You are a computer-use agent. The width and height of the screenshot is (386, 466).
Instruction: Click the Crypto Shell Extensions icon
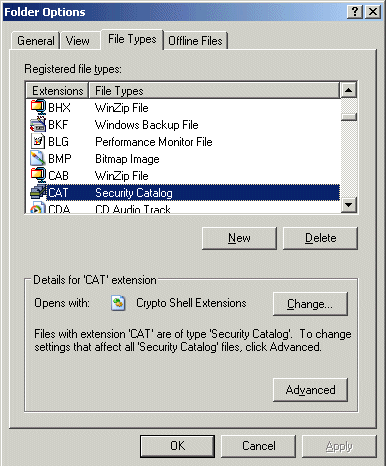[118, 303]
